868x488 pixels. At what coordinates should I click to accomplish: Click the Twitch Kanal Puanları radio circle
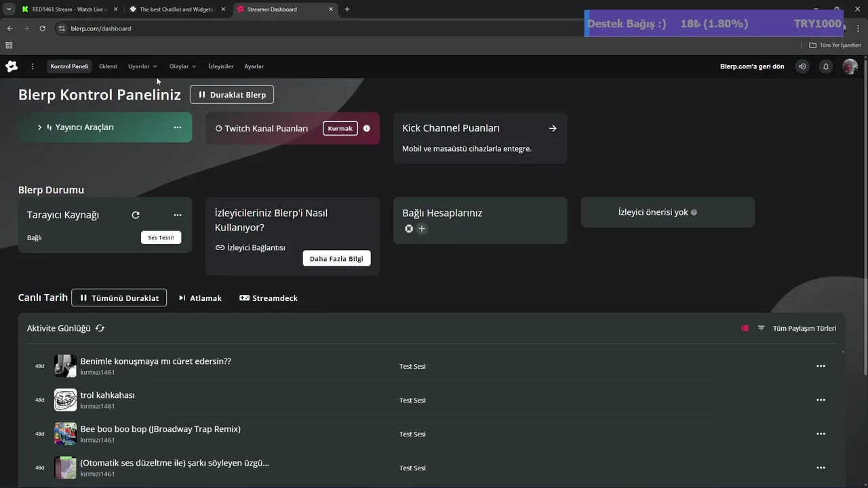click(218, 128)
